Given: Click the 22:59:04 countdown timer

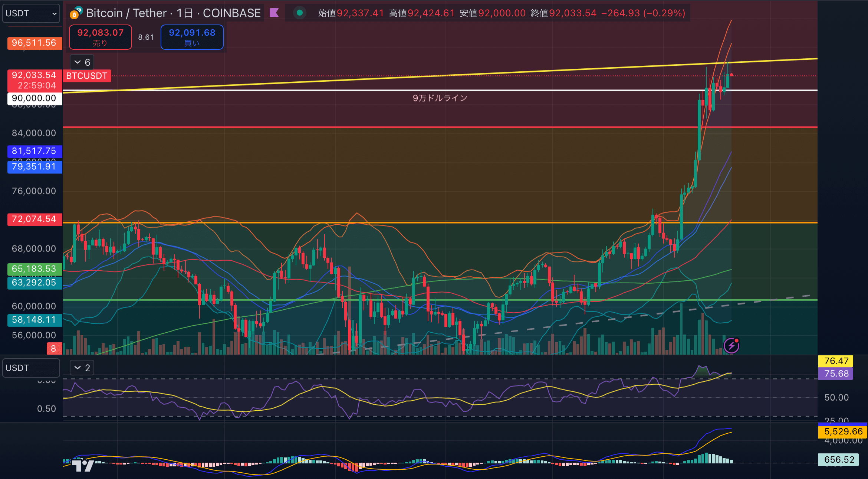Looking at the screenshot, I should (37, 86).
